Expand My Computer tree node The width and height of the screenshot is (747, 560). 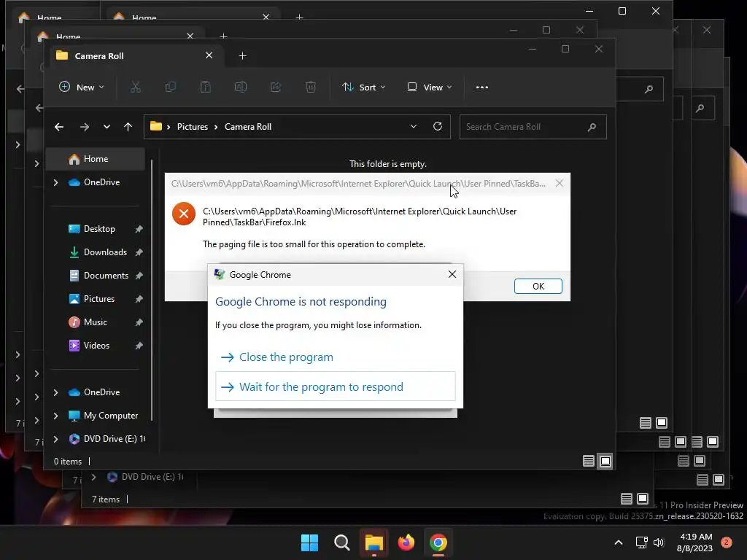point(55,416)
